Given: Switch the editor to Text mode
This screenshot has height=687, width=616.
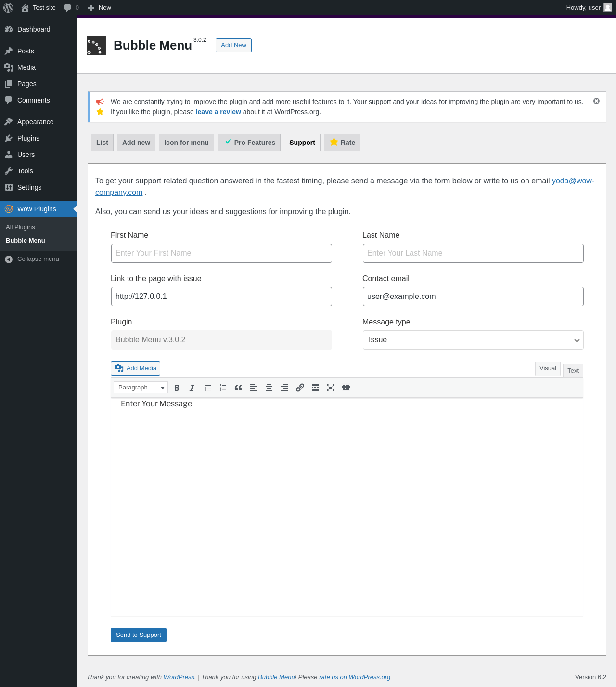Looking at the screenshot, I should pyautogui.click(x=573, y=371).
